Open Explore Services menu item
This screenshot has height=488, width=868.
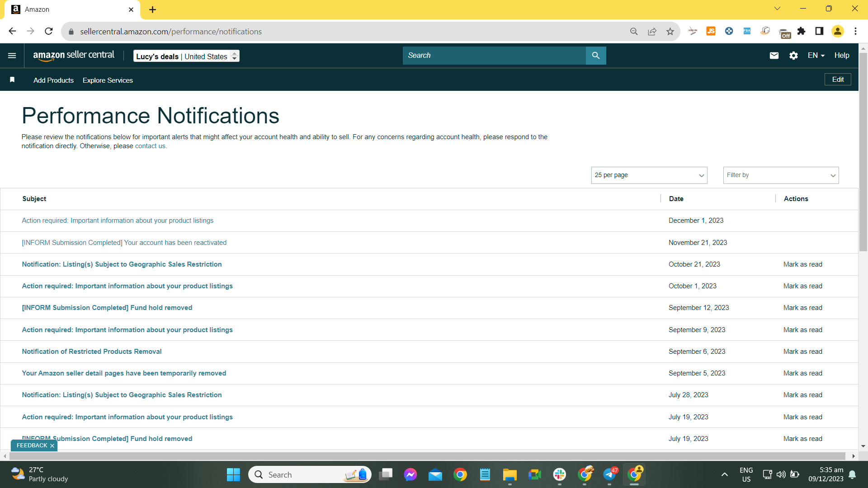click(x=108, y=80)
